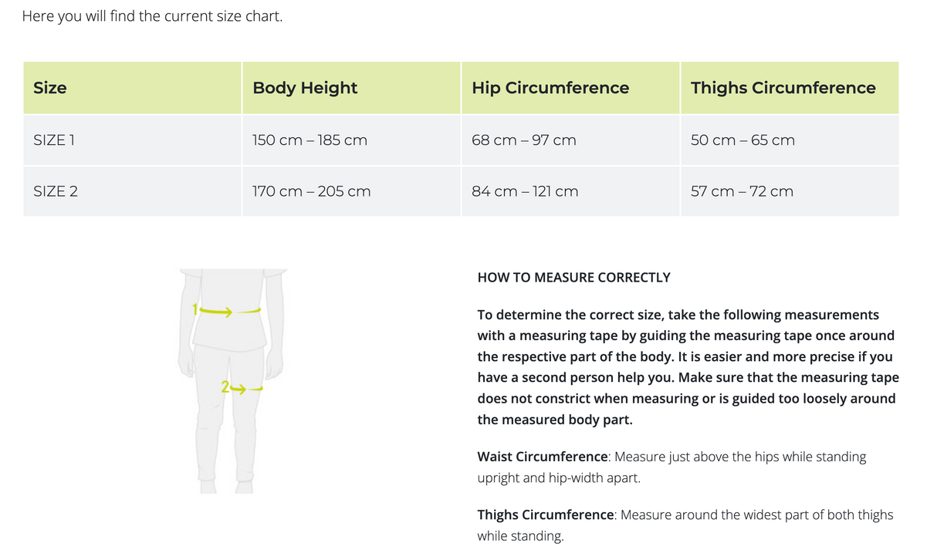The width and height of the screenshot is (937, 560).
Task: Click the bold Thighs Circumference label in instructions
Action: click(x=545, y=514)
